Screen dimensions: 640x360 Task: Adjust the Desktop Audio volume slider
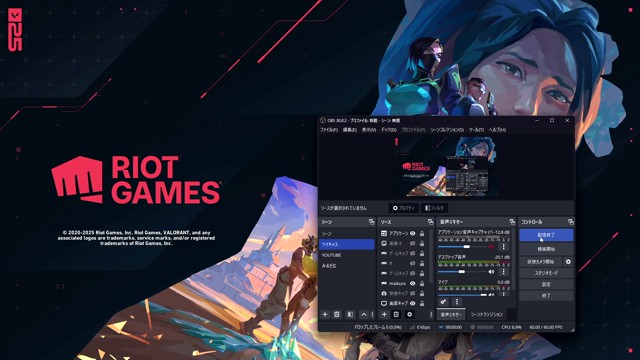click(462, 271)
